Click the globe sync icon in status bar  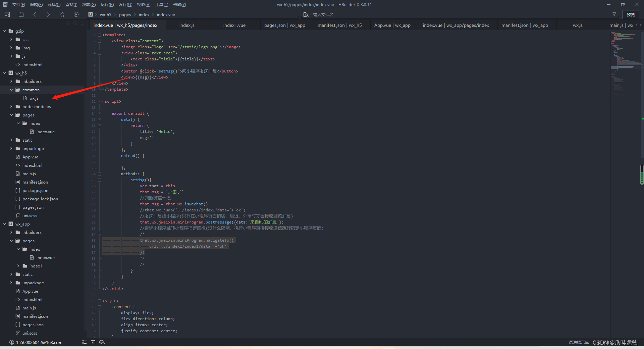coord(102,342)
